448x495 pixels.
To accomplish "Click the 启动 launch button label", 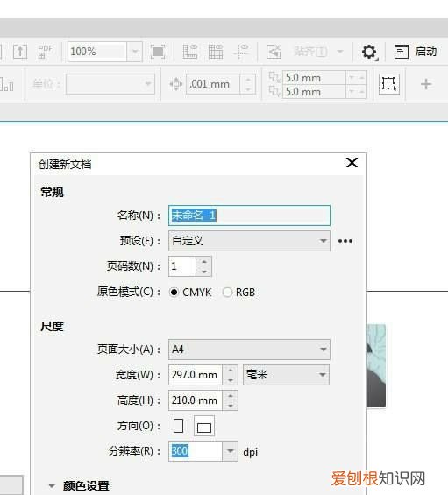I will (426, 52).
